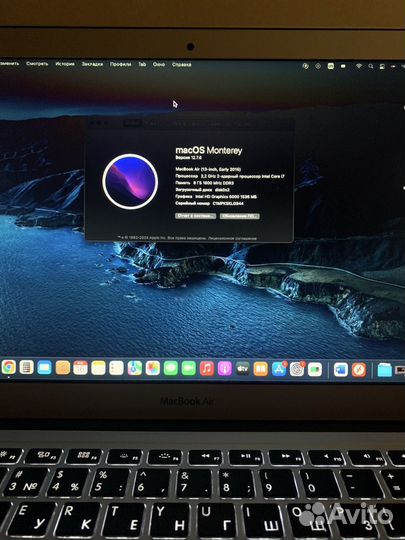Open the green battery app Dock icon
The width and height of the screenshot is (405, 540).
pos(315,370)
